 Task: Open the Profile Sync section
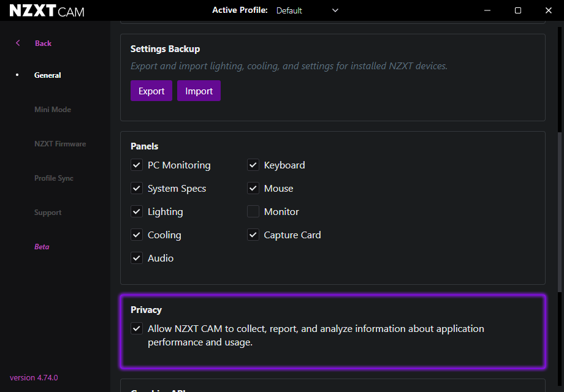(x=53, y=178)
